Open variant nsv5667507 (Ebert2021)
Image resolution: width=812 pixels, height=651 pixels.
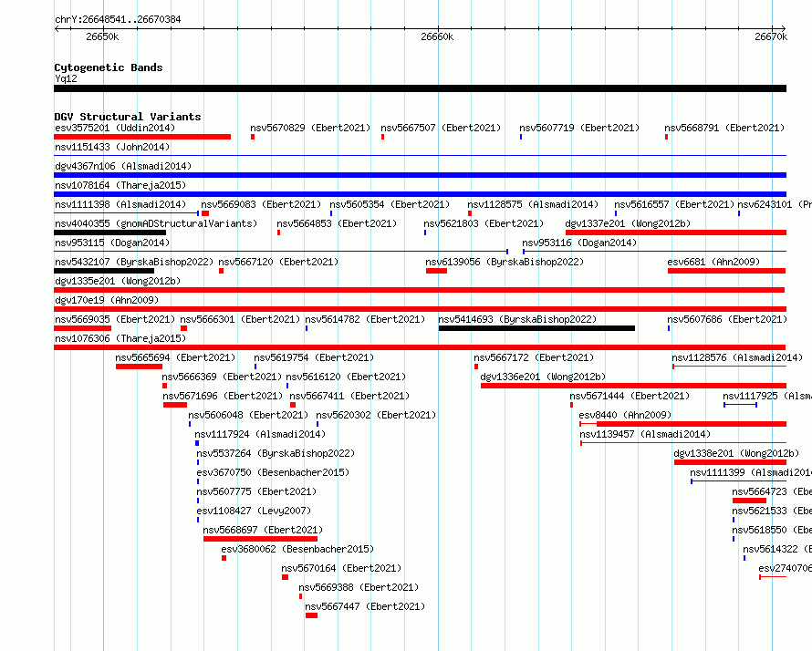(x=441, y=128)
